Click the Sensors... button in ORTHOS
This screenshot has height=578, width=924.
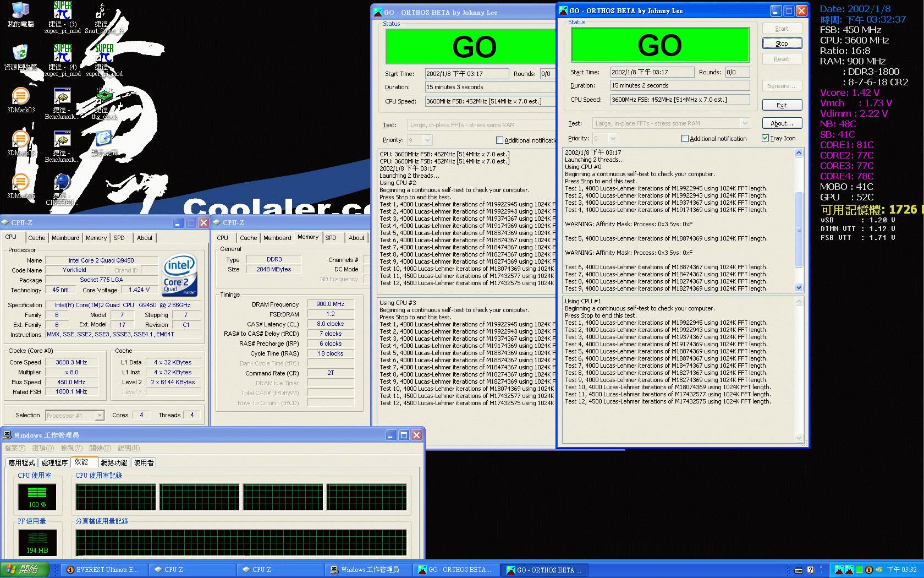(x=782, y=86)
